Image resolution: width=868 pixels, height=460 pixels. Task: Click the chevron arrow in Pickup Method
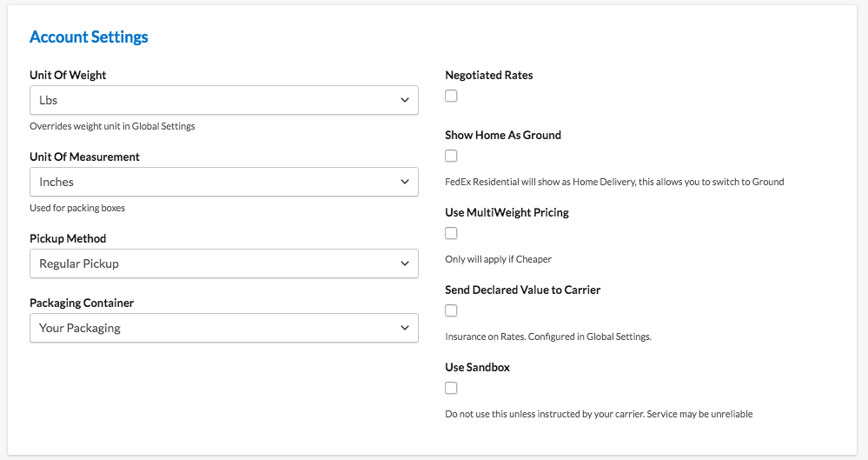coord(405,263)
